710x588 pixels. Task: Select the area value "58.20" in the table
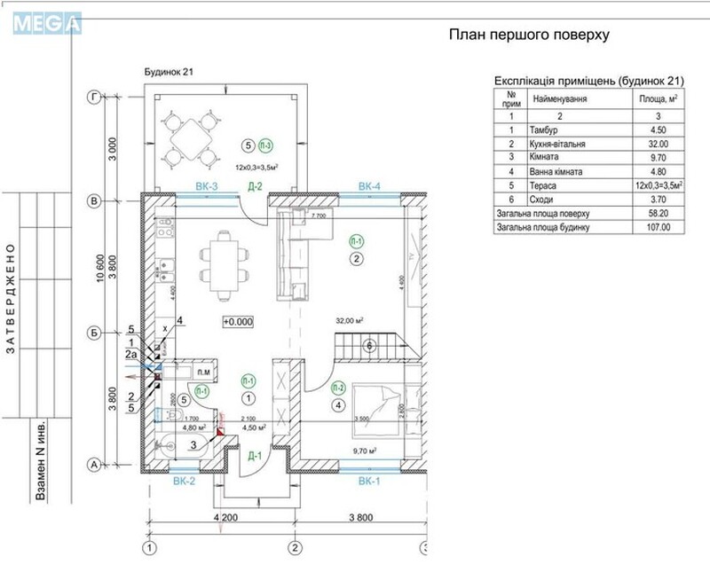point(658,213)
